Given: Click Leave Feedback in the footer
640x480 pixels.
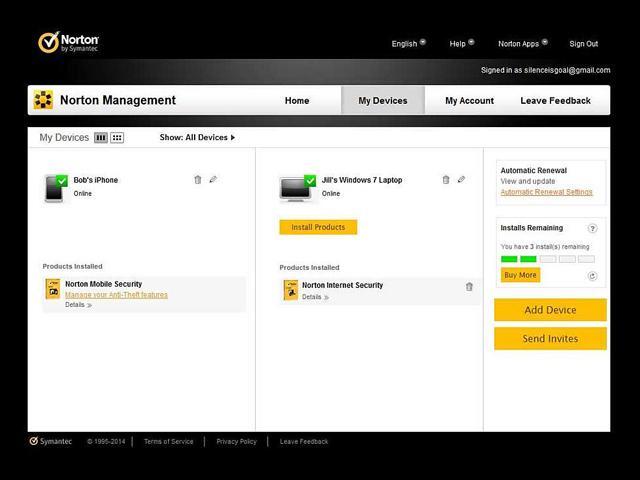Looking at the screenshot, I should [x=304, y=442].
